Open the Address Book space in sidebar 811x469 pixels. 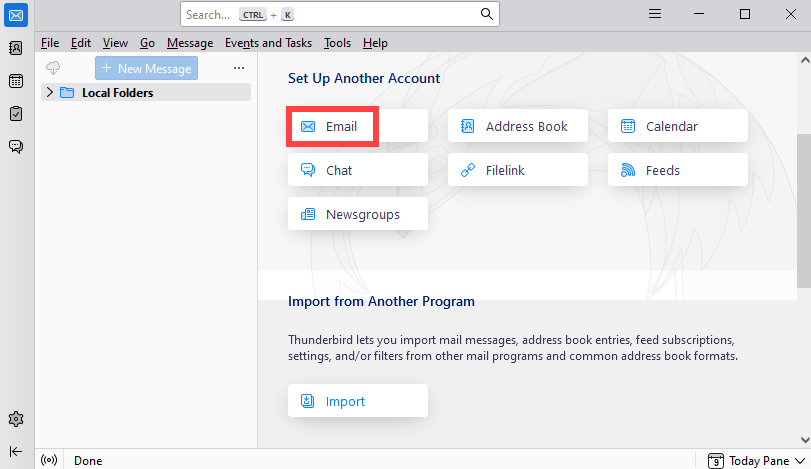(16, 48)
